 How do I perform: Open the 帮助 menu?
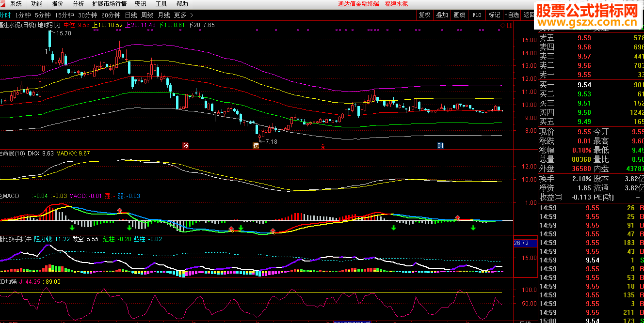click(x=182, y=4)
